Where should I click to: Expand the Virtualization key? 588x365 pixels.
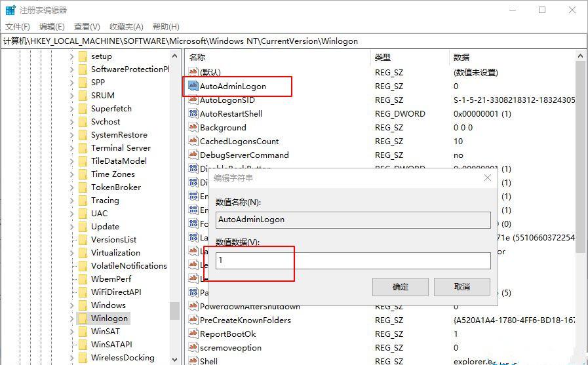(x=71, y=253)
